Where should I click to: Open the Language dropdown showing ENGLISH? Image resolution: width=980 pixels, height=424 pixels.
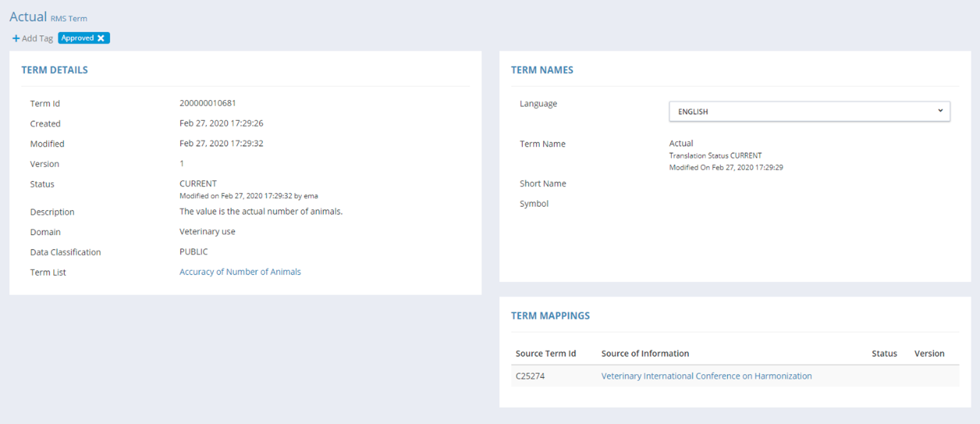pos(808,111)
